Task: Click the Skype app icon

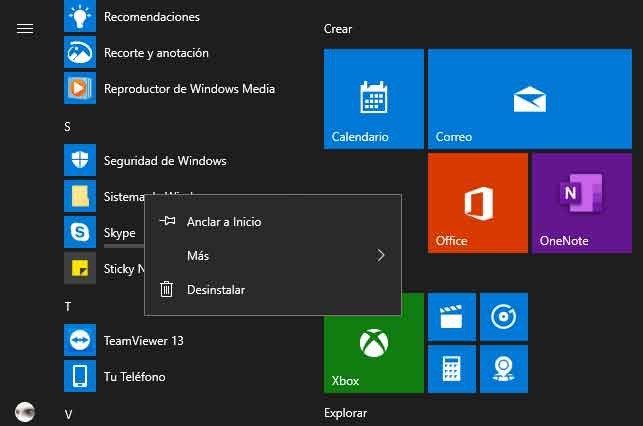Action: (x=80, y=232)
